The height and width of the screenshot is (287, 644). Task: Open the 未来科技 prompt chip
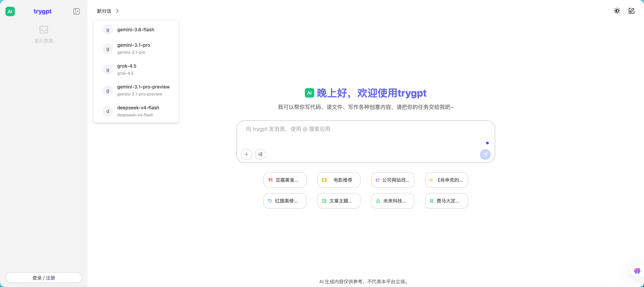point(393,201)
